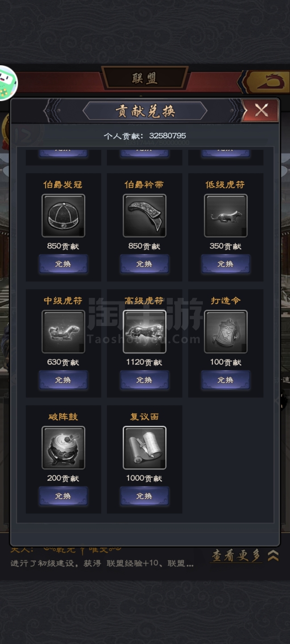The height and width of the screenshot is (644, 290).
Task: Select the 伯爵衿带 belt item icon
Action: [144, 216]
